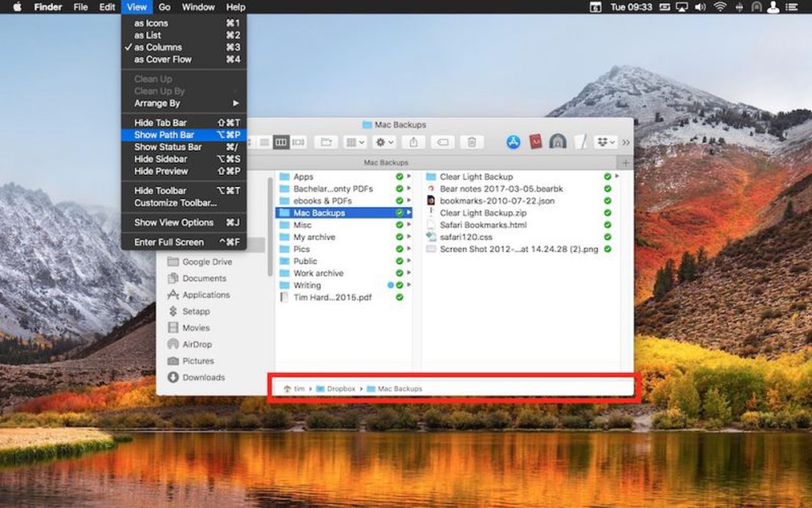Open the Dropbox toolbar dropdown
The height and width of the screenshot is (508, 812).
tap(605, 142)
